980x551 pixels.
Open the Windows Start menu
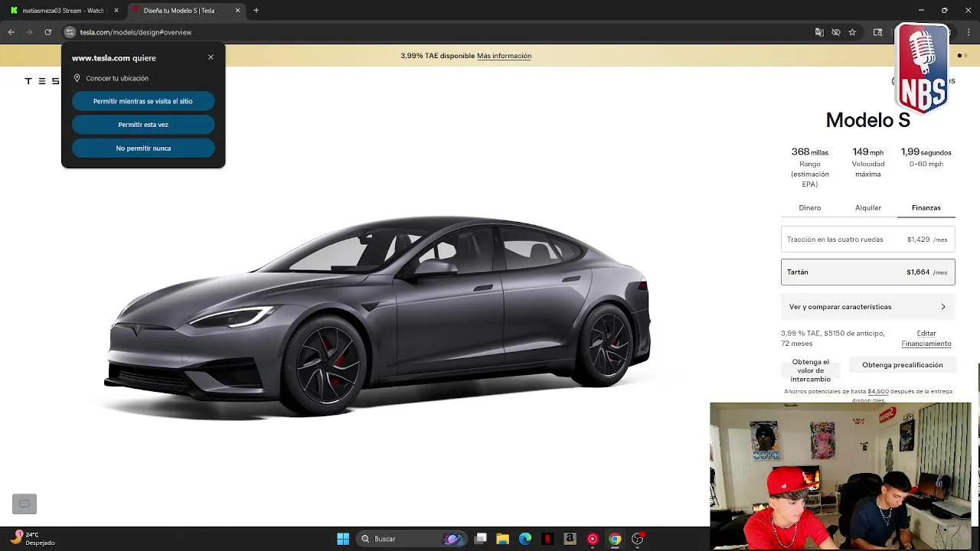click(343, 539)
